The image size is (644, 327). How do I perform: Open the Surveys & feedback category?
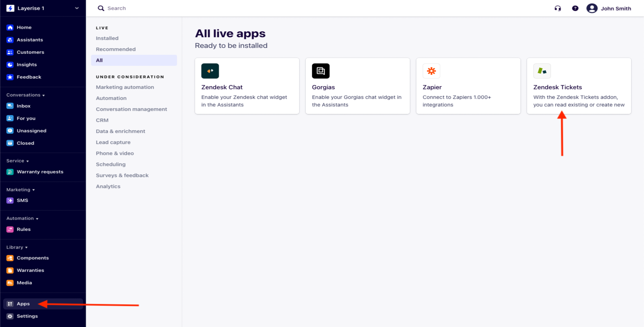(x=122, y=175)
